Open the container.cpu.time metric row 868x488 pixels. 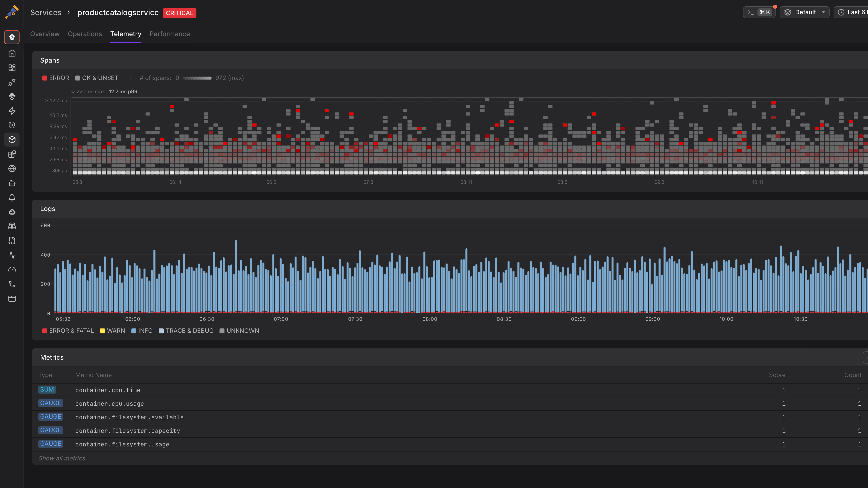click(x=450, y=390)
